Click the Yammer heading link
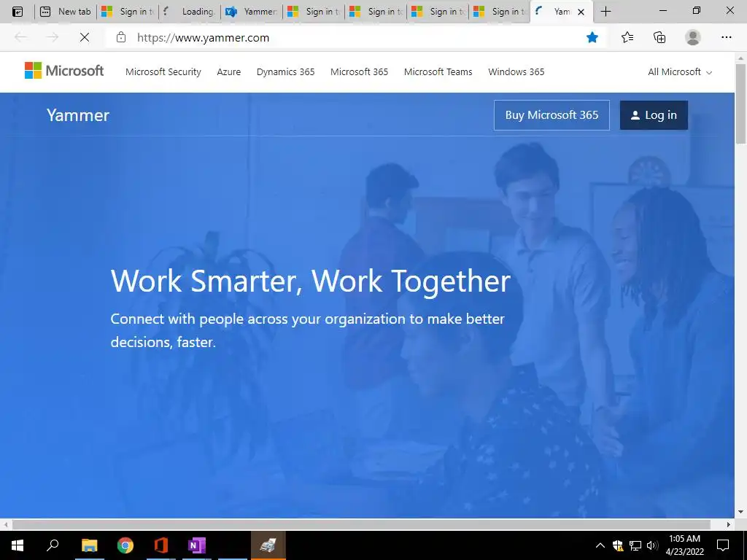 pyautogui.click(x=78, y=115)
